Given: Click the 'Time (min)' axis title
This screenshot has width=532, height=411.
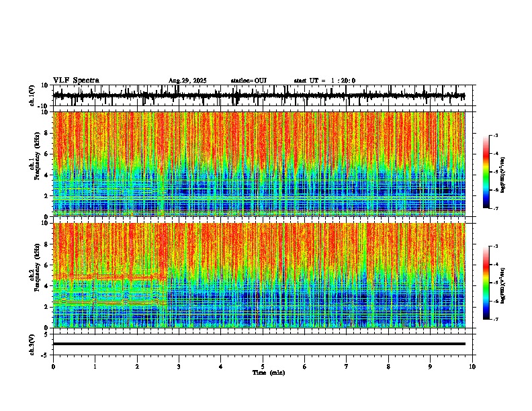Looking at the screenshot, I should pyautogui.click(x=269, y=373).
